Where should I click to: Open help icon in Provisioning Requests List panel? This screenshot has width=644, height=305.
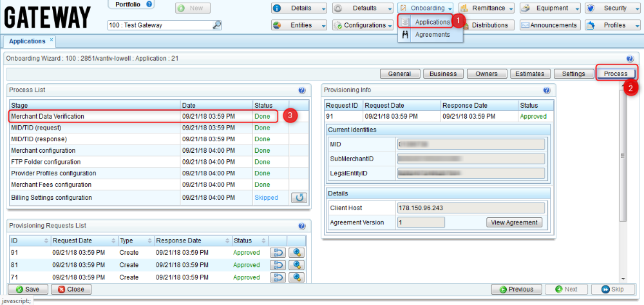(302, 226)
